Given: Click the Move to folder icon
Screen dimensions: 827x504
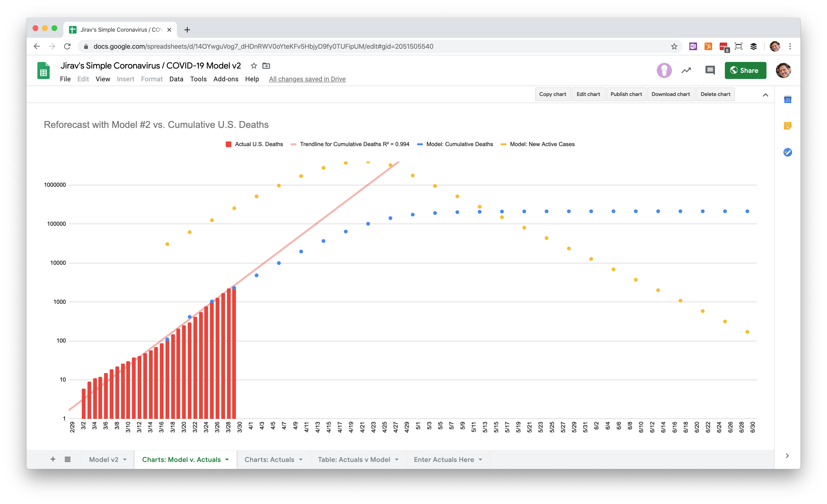Looking at the screenshot, I should click(266, 66).
